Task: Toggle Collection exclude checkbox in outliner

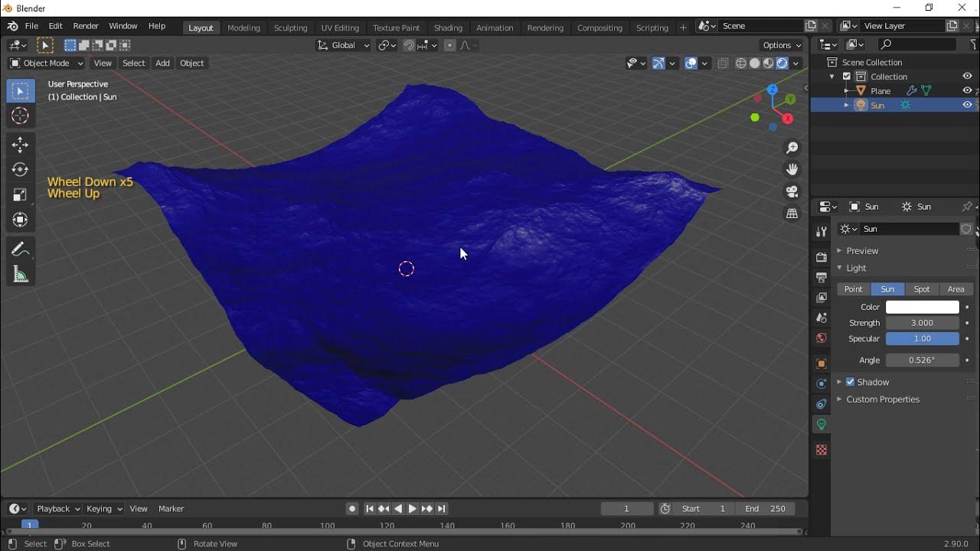Action: pyautogui.click(x=847, y=77)
